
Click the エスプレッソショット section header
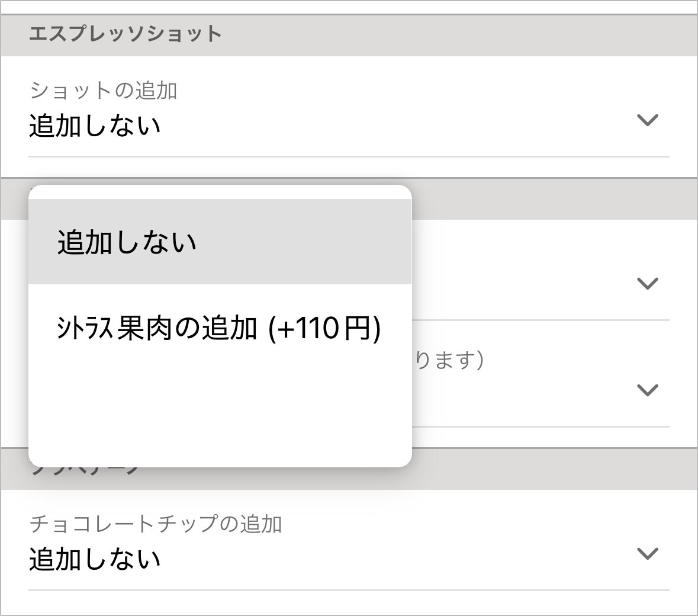[x=126, y=34]
